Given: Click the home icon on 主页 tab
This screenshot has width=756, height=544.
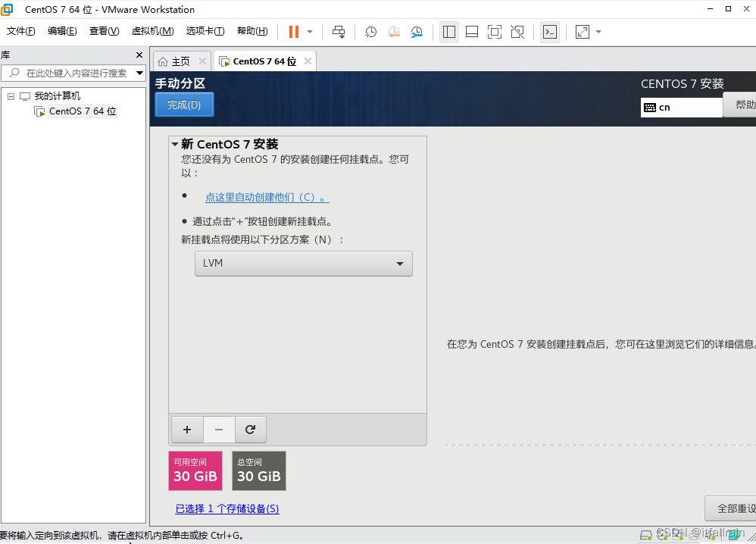Looking at the screenshot, I should pos(163,61).
